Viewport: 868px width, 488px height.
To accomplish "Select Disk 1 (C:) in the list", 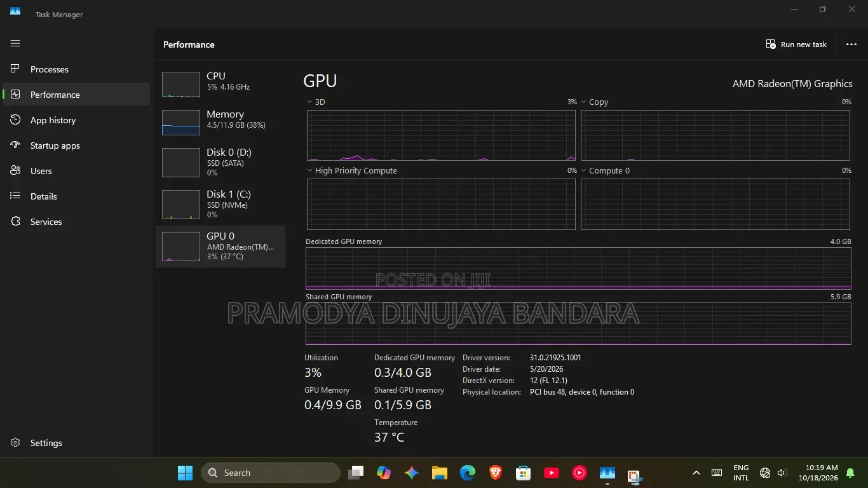I will pos(220,205).
